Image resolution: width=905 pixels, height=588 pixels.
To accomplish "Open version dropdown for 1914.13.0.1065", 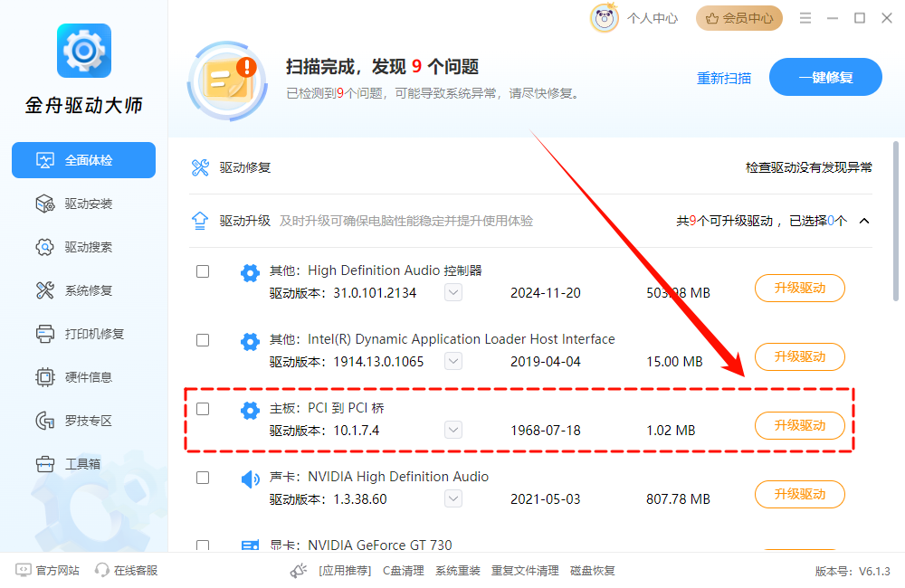I will [x=453, y=361].
